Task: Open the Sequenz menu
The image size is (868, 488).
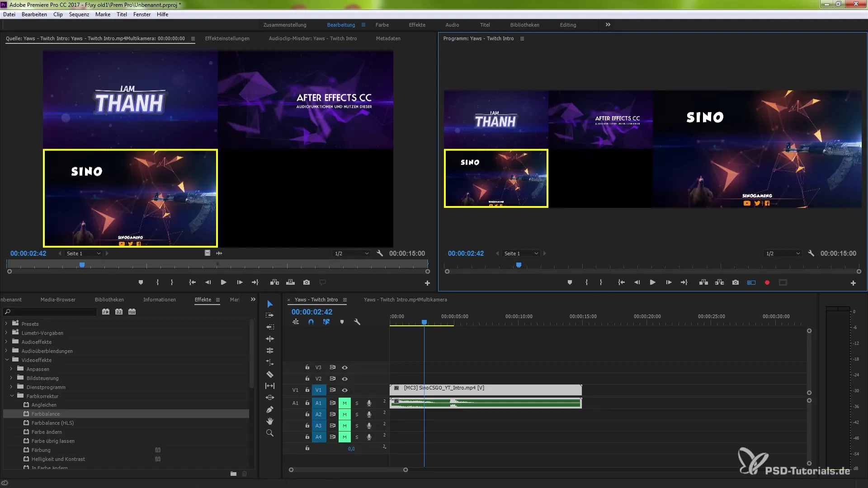Action: [x=79, y=14]
